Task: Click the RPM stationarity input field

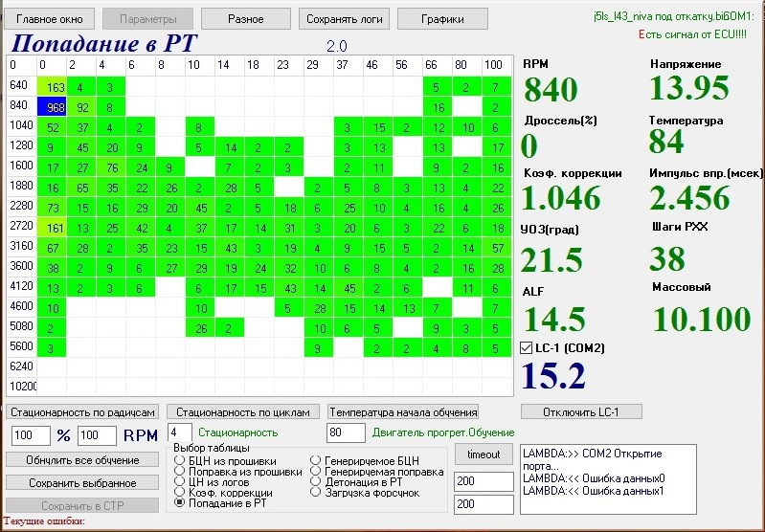Action: point(97,435)
